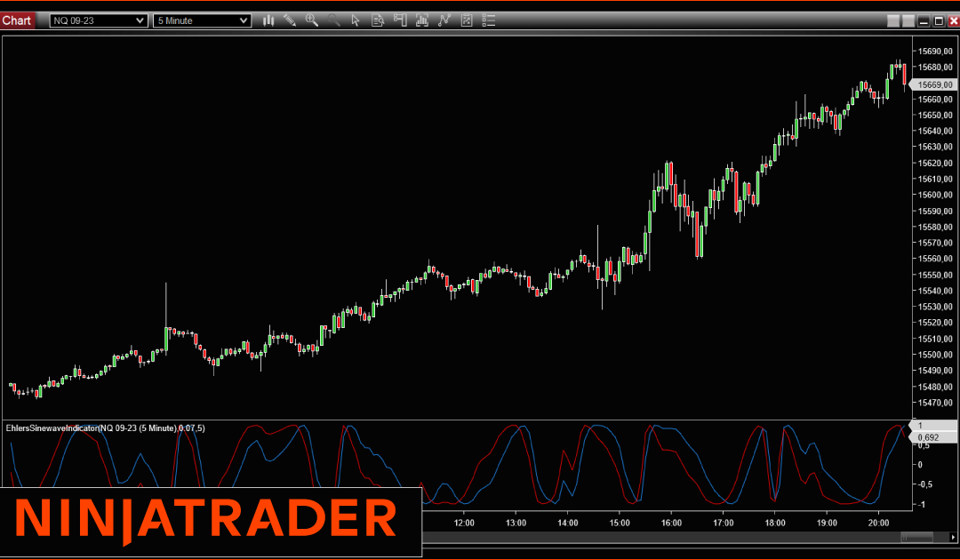The image size is (960, 560).
Task: Click the 12:00 time axis label
Action: pyautogui.click(x=464, y=523)
